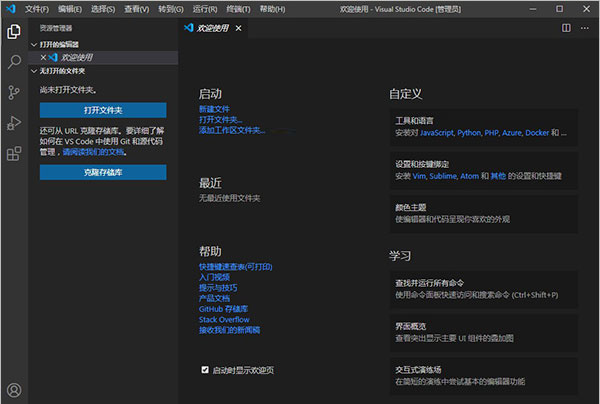Install Azure support link
The height and width of the screenshot is (404, 600).
(512, 133)
